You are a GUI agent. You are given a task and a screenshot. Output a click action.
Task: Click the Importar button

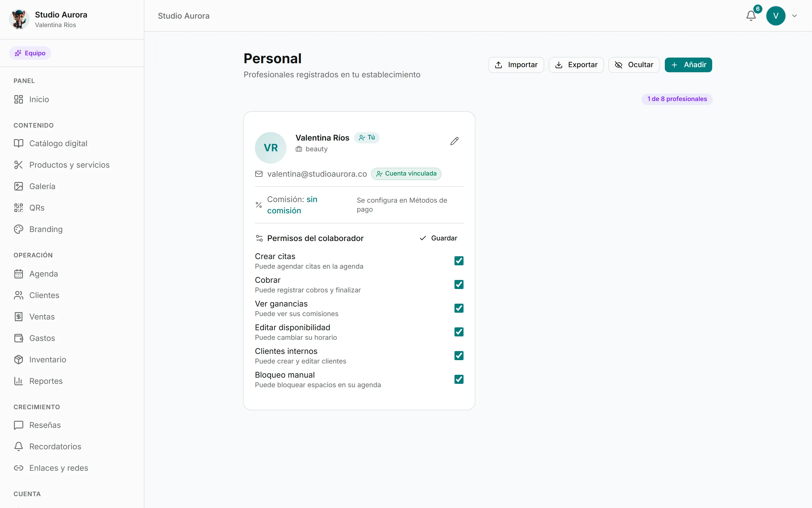pos(516,65)
